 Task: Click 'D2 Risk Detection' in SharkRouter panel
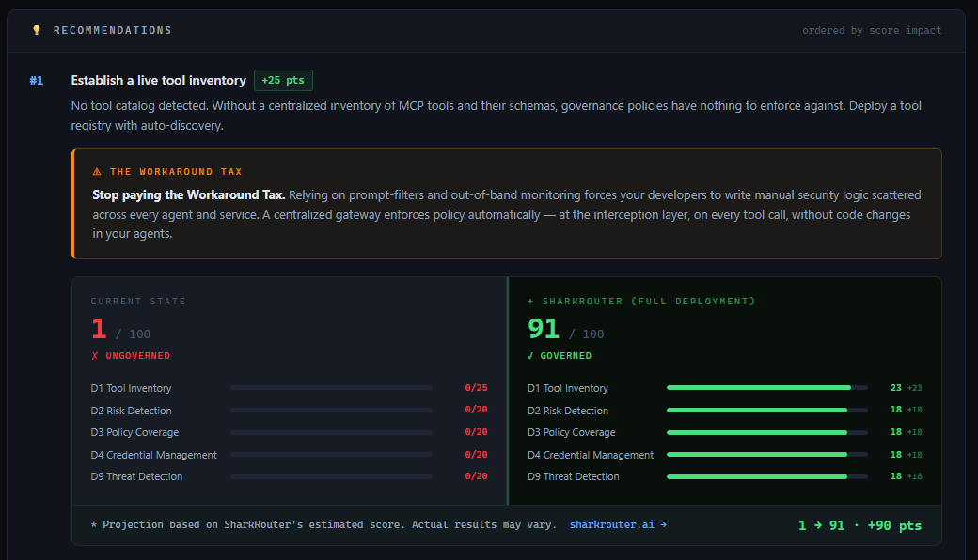click(x=568, y=411)
